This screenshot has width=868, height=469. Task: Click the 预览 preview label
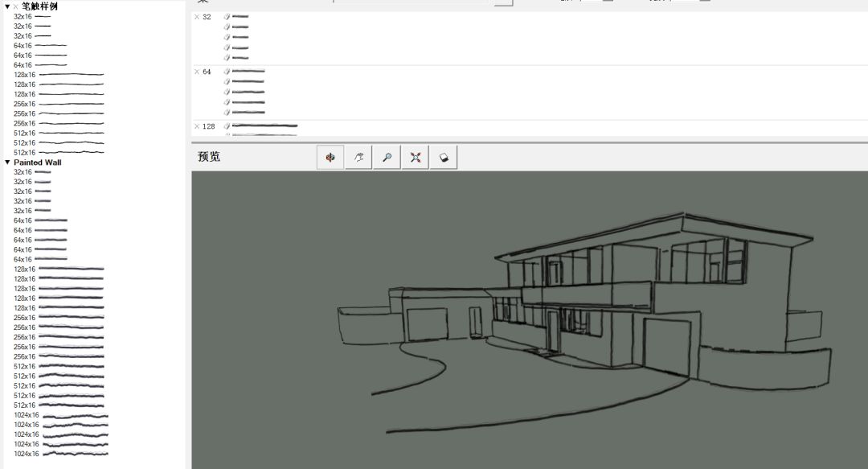click(209, 157)
